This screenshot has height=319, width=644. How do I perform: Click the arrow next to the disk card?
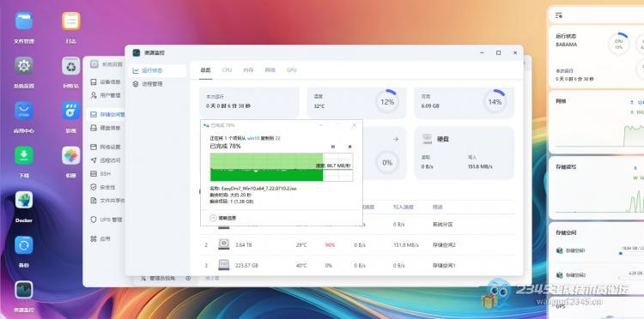[396, 140]
